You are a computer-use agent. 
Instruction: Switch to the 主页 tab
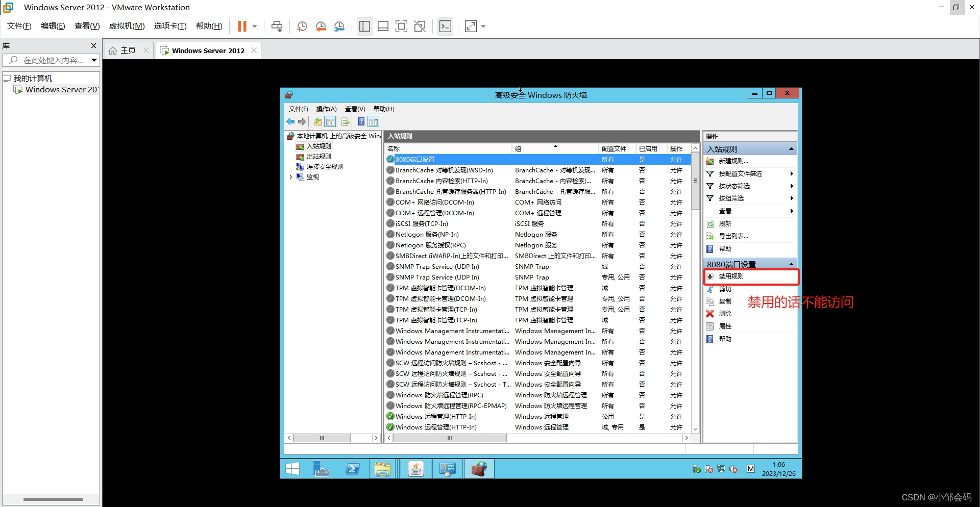click(128, 50)
